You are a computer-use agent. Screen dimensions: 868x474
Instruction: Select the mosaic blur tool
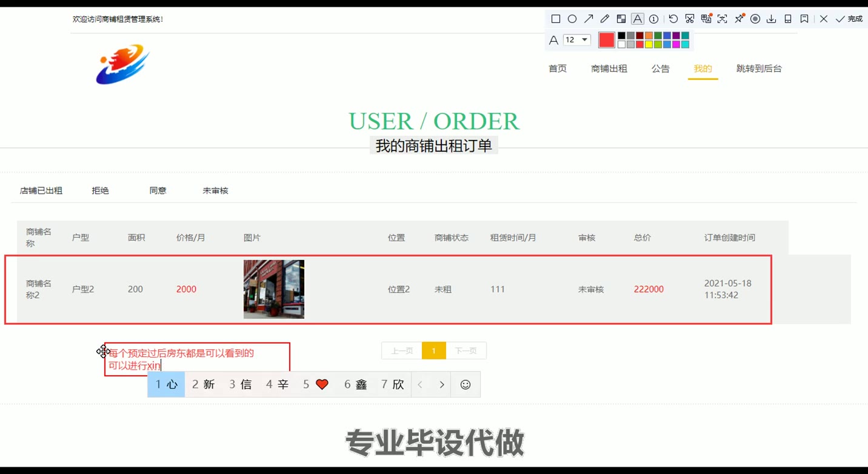[x=621, y=19]
